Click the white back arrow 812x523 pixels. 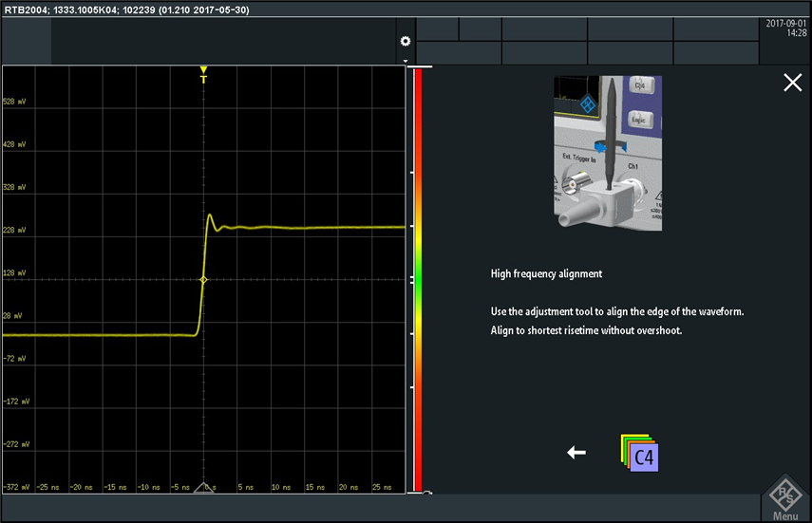pos(576,453)
